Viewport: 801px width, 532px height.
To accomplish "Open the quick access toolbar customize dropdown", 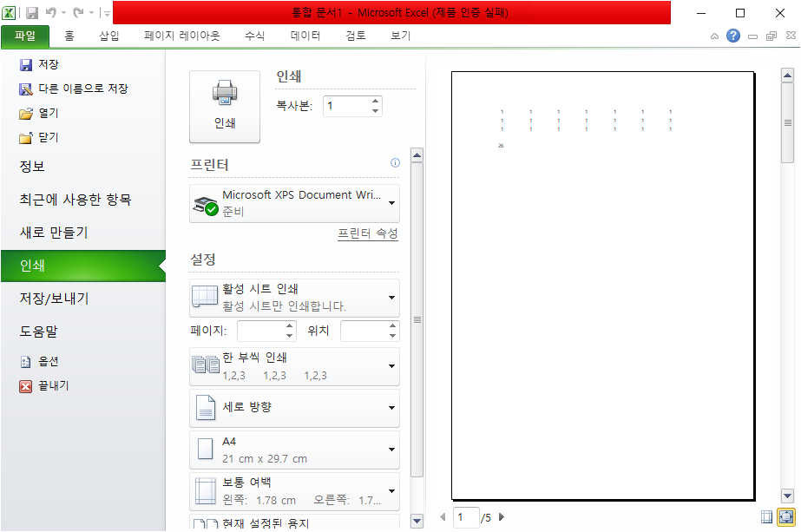I will (x=107, y=13).
